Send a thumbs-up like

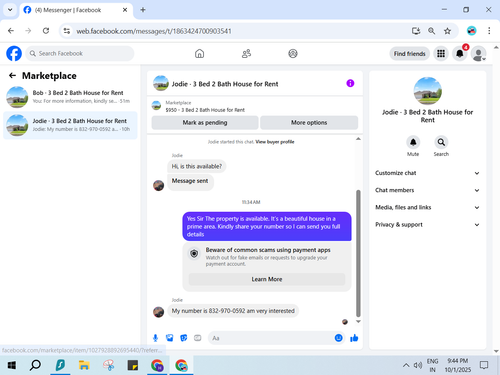click(x=354, y=338)
